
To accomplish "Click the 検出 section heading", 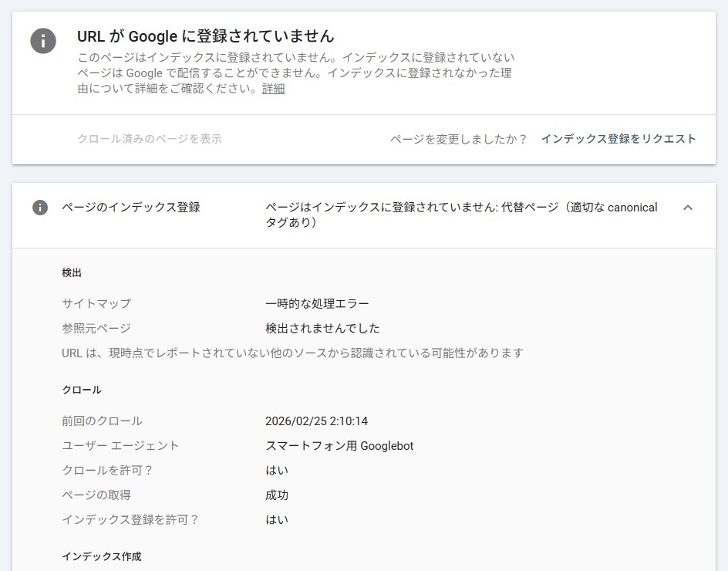I will [72, 272].
